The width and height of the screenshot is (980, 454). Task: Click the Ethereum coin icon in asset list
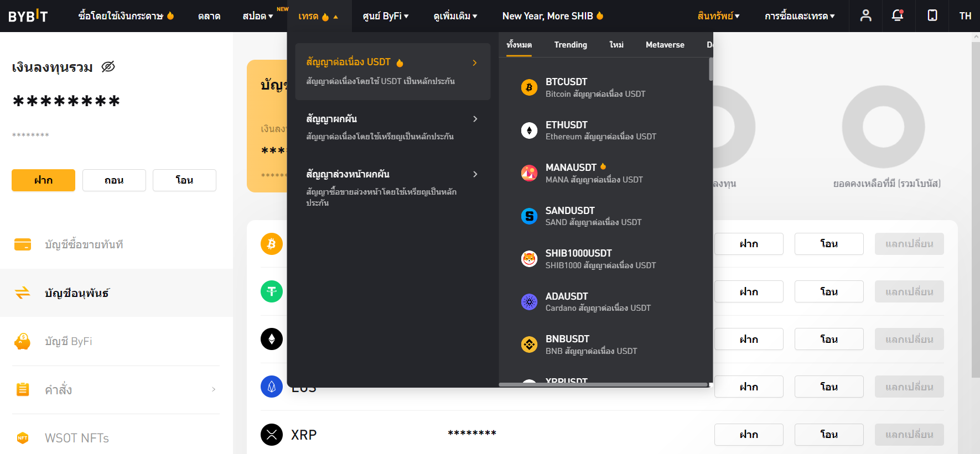click(272, 339)
